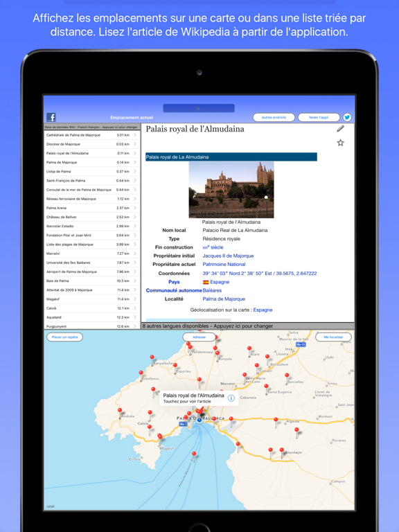Tap map pin near Esporles
Image resolution: width=399 pixels, height=532 pixels.
(175, 367)
